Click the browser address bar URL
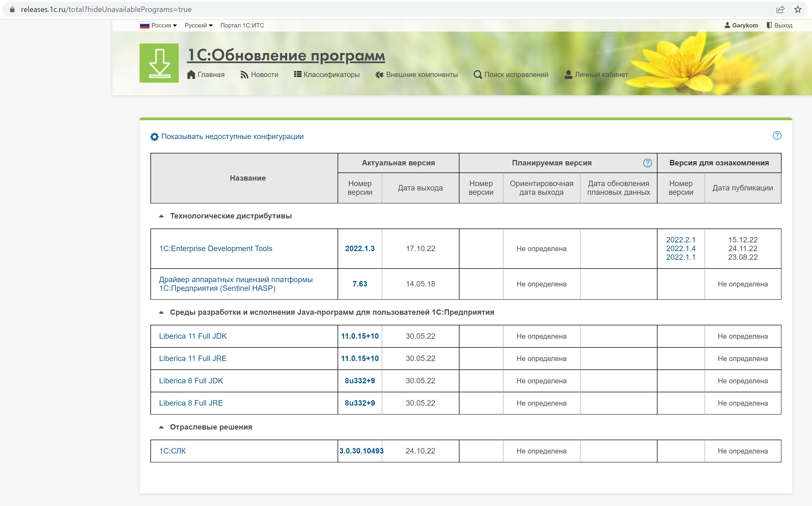 pos(106,9)
